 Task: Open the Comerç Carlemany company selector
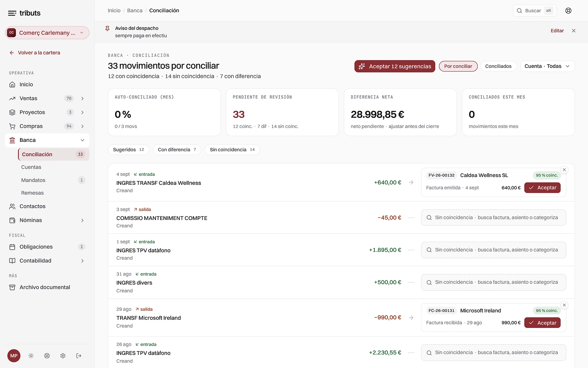(x=47, y=33)
